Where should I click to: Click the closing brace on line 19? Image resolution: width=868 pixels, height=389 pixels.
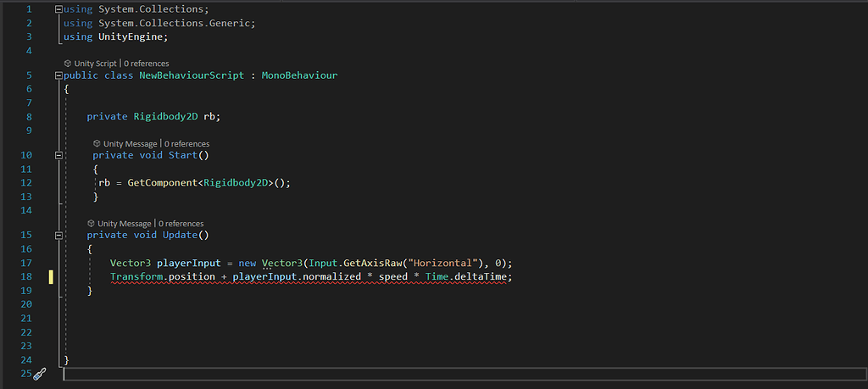click(x=90, y=291)
